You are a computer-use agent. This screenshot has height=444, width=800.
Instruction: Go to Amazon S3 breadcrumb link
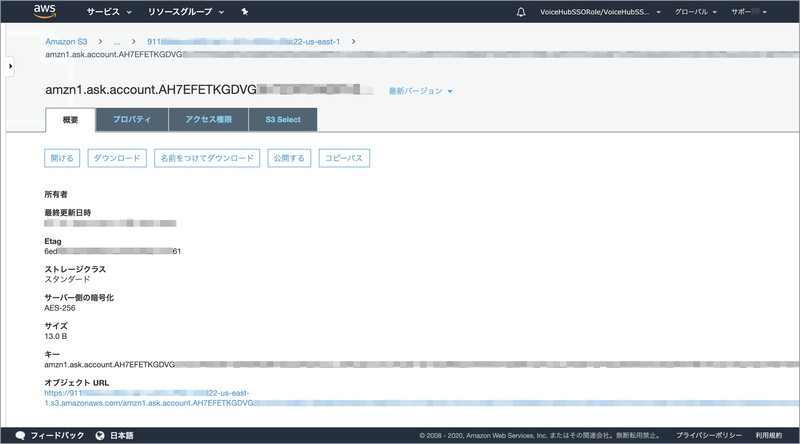point(66,41)
